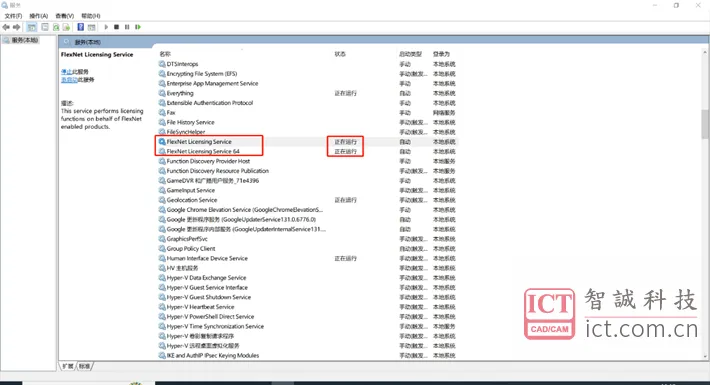
Task: Sort by the 名称 column header
Action: (x=165, y=54)
